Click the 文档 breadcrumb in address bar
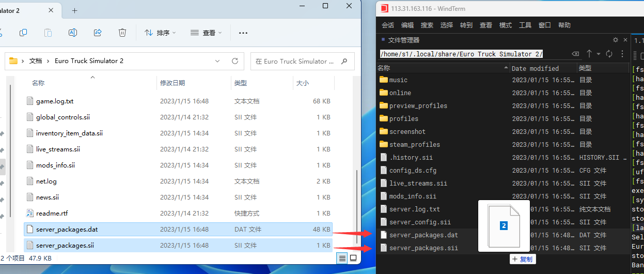This screenshot has height=274, width=644. (36, 61)
